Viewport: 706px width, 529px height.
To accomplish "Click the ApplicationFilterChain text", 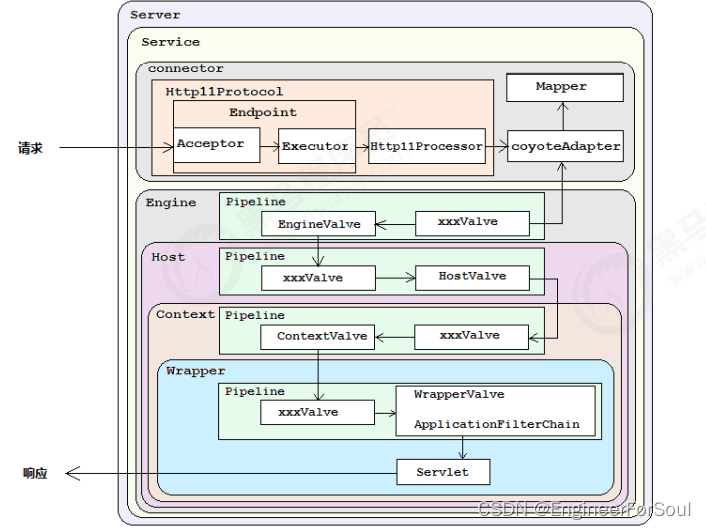I will click(497, 425).
